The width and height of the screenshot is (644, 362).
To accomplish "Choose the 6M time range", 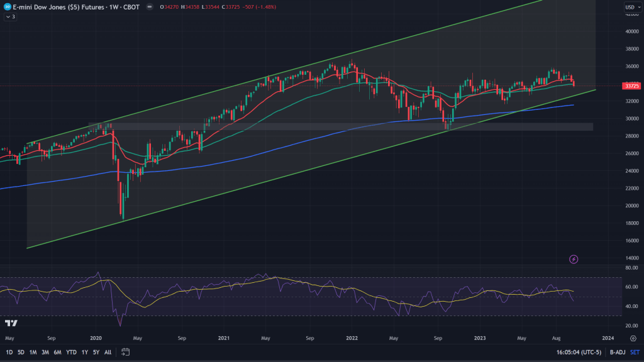I will (57, 352).
